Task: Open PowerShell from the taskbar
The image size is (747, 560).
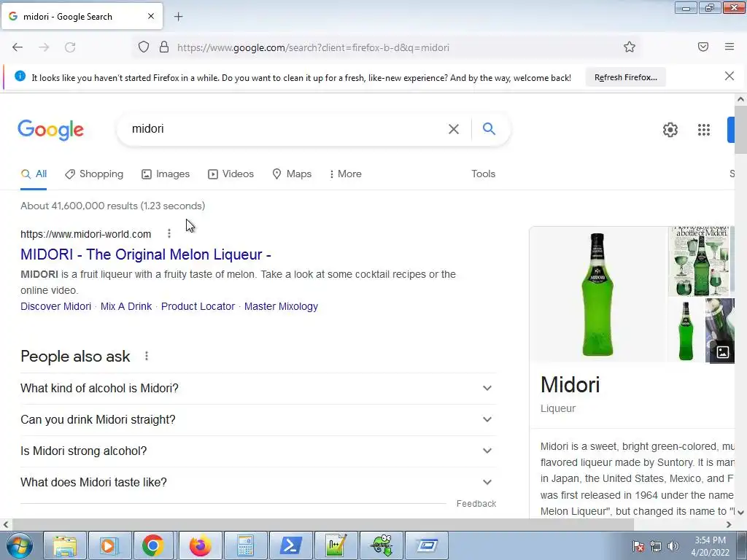Action: [x=290, y=545]
